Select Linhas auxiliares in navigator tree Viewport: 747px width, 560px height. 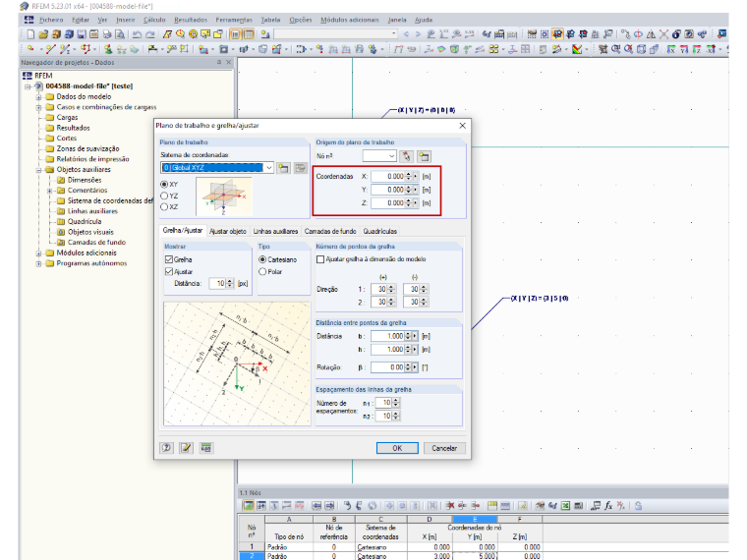coord(92,211)
